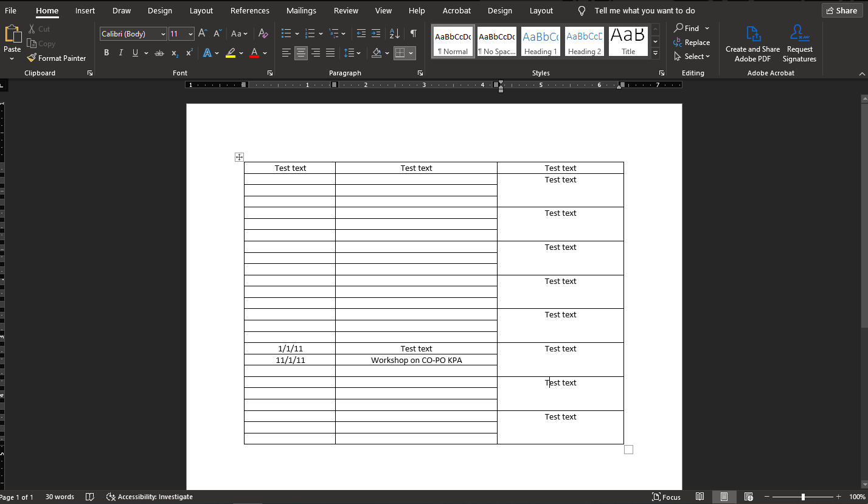Center the paragraph text
The width and height of the screenshot is (868, 504).
click(x=301, y=54)
